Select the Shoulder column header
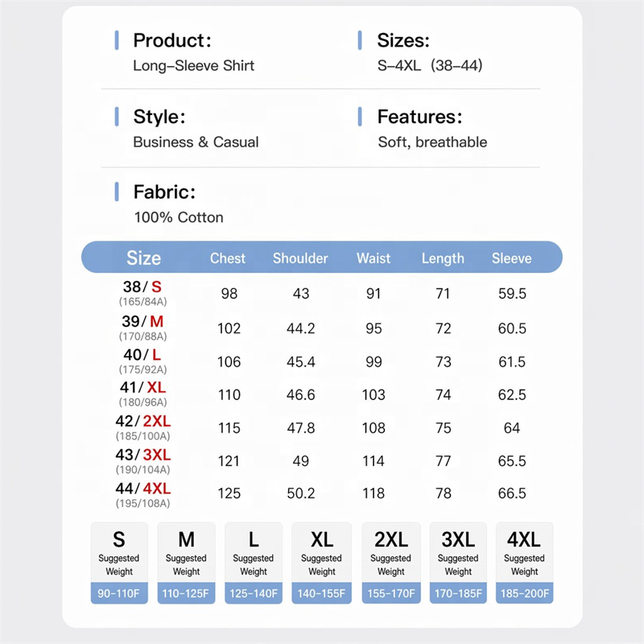 pyautogui.click(x=300, y=258)
